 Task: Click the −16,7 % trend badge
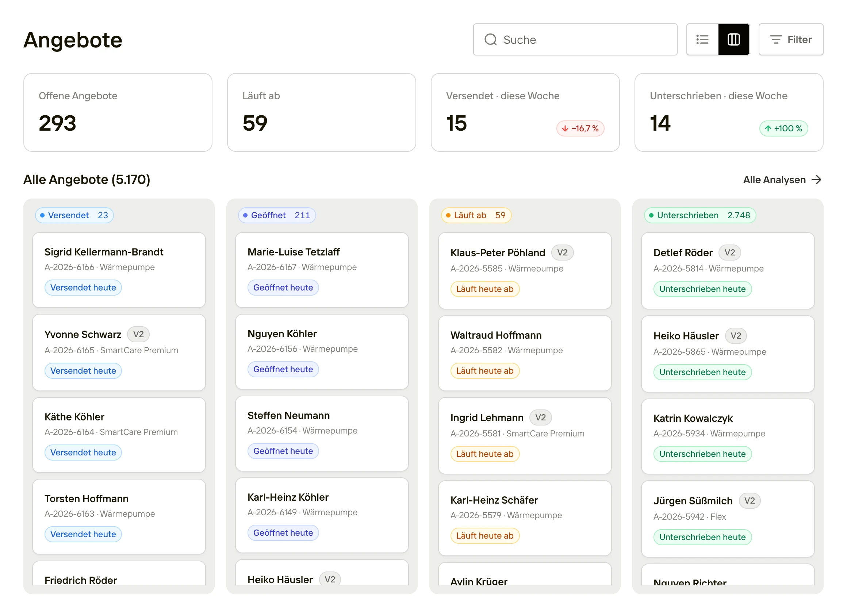(580, 128)
